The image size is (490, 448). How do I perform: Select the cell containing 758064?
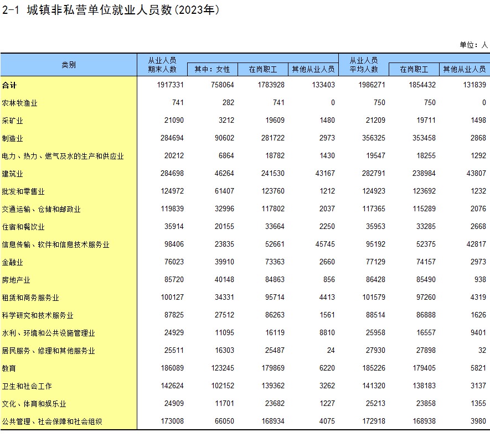(x=221, y=85)
